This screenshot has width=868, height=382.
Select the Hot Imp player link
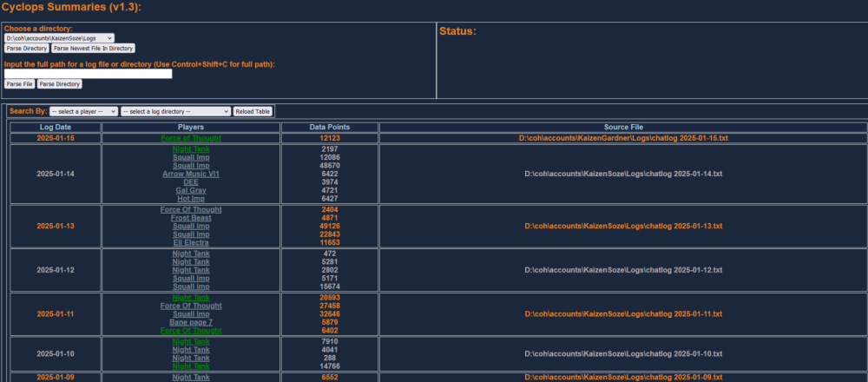191,198
